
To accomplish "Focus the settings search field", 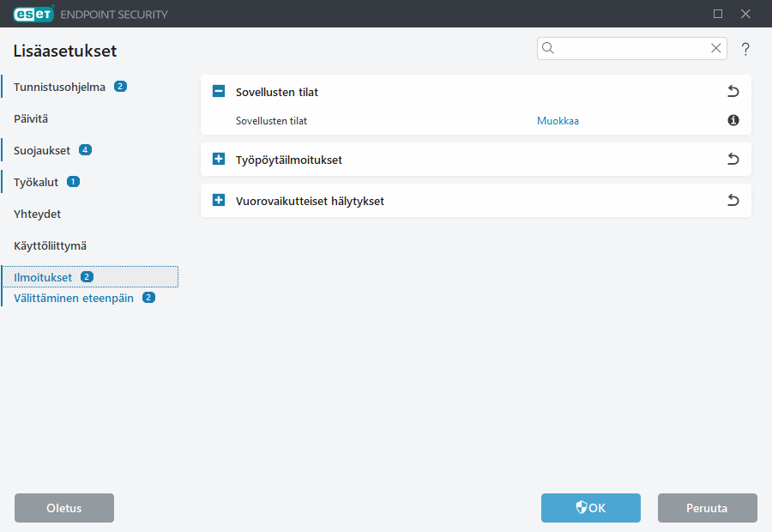I will 631,48.
